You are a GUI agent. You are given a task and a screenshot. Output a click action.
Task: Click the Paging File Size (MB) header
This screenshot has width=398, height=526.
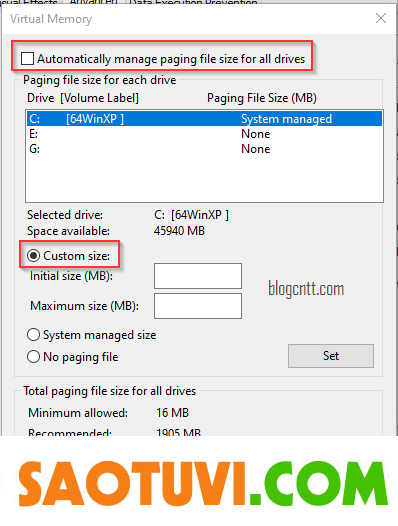point(262,98)
